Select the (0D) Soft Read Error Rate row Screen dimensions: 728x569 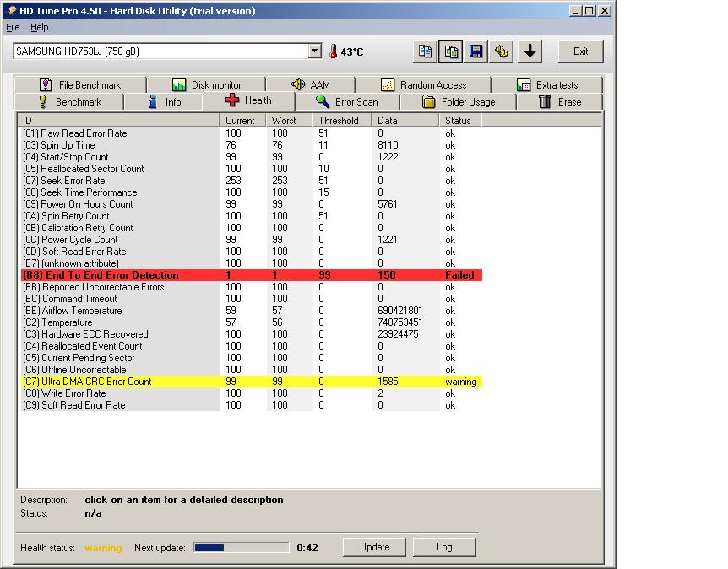[252, 252]
